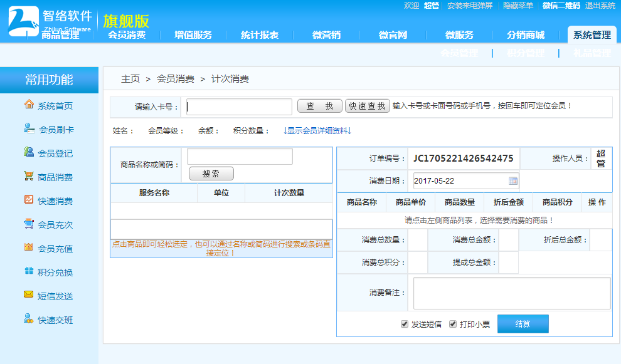Open the 会员等级 member level selector
The width and height of the screenshot is (621, 364).
[x=165, y=132]
